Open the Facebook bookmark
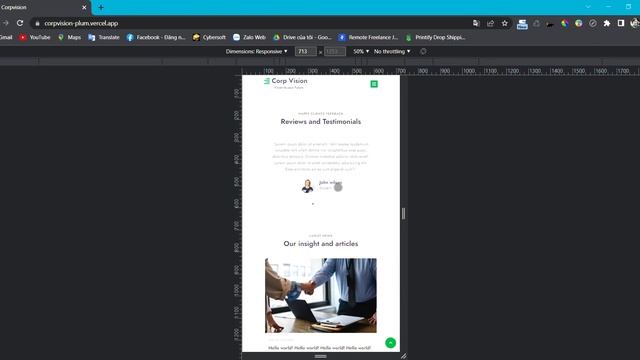 coord(156,37)
